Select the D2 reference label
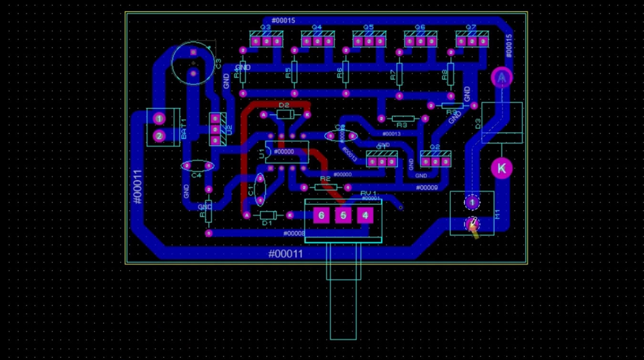644x360 pixels. point(284,105)
